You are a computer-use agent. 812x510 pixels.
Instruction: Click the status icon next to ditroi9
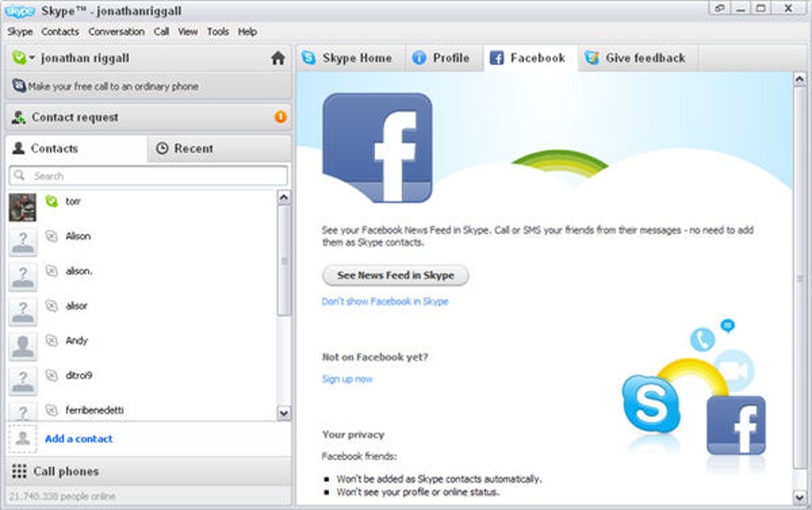(51, 375)
